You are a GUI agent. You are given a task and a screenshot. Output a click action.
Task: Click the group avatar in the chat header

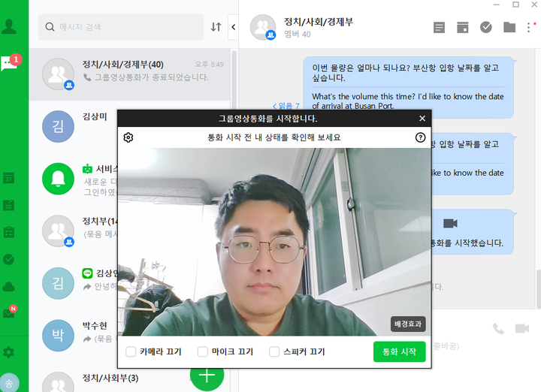tap(263, 27)
